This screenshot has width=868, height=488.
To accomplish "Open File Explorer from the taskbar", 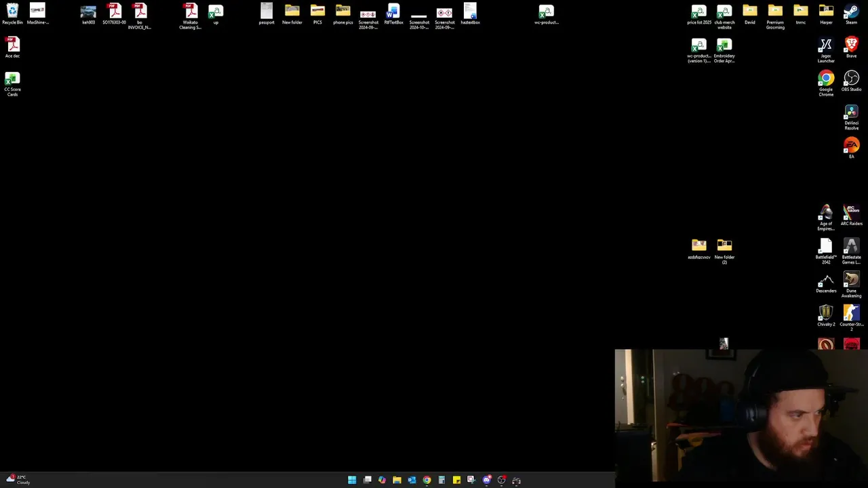I will tap(397, 480).
